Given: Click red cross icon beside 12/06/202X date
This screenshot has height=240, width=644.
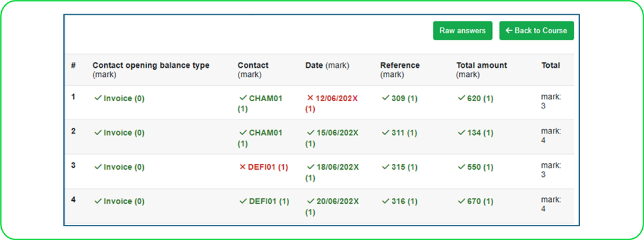Looking at the screenshot, I should point(310,98).
